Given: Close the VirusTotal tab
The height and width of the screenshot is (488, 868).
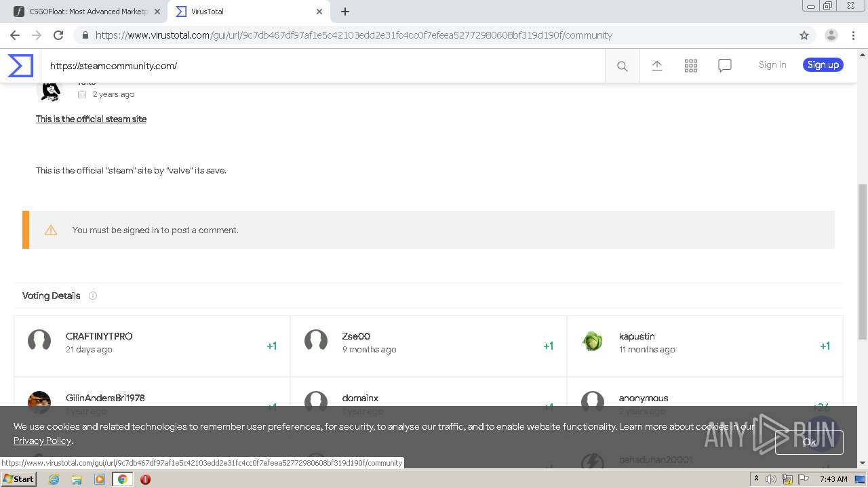Looking at the screenshot, I should coord(319,12).
